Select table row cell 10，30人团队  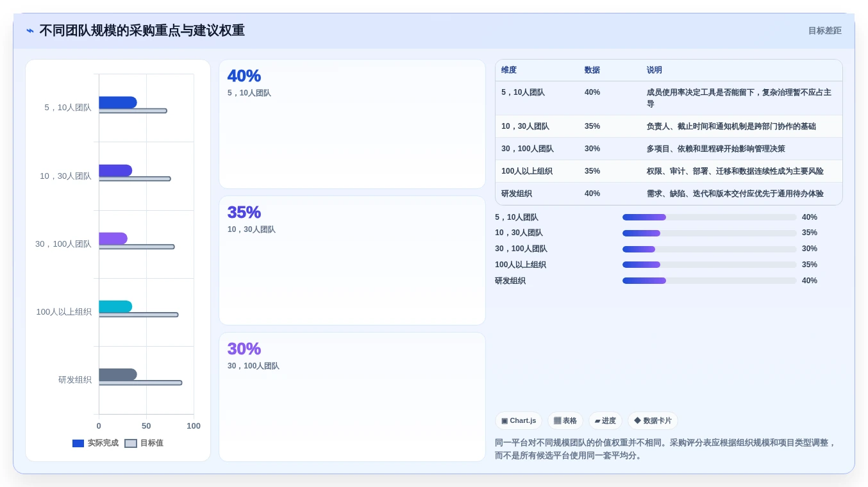[525, 126]
